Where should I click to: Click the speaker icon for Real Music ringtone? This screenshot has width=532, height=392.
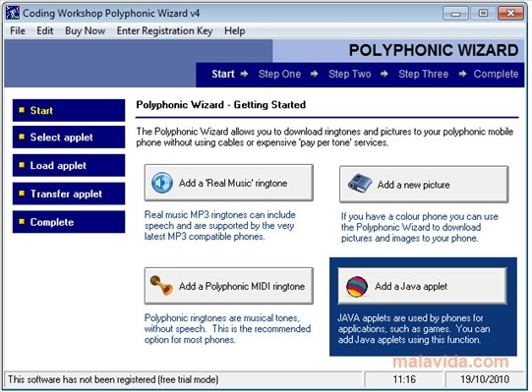pos(162,183)
